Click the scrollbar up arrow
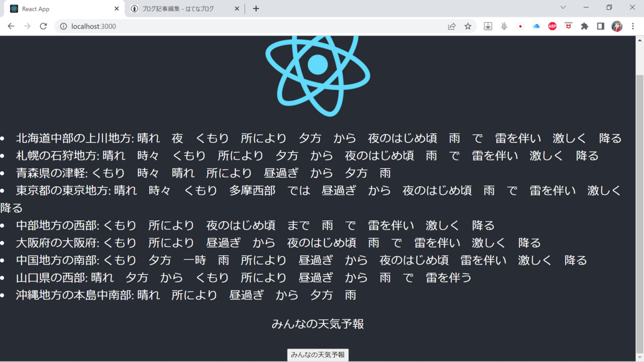Viewport: 644px width, 362px height. (639, 40)
